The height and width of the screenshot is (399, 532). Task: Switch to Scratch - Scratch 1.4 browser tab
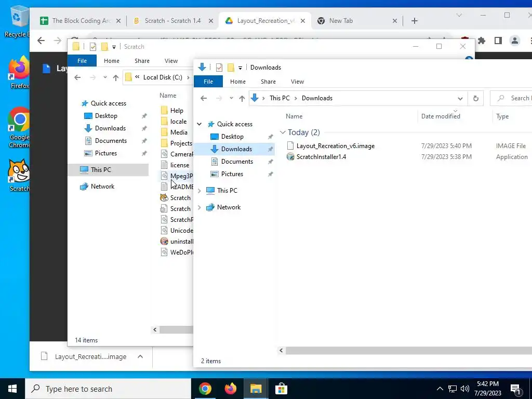[172, 21]
